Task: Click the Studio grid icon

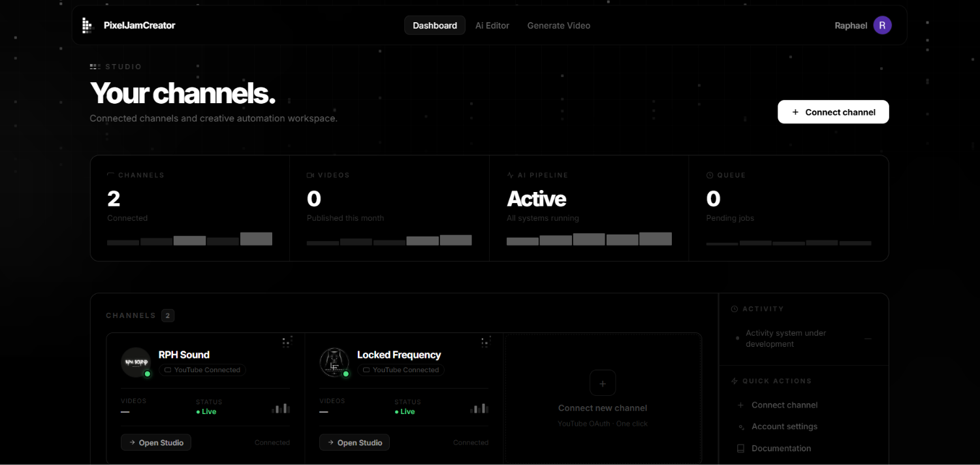Action: [95, 67]
